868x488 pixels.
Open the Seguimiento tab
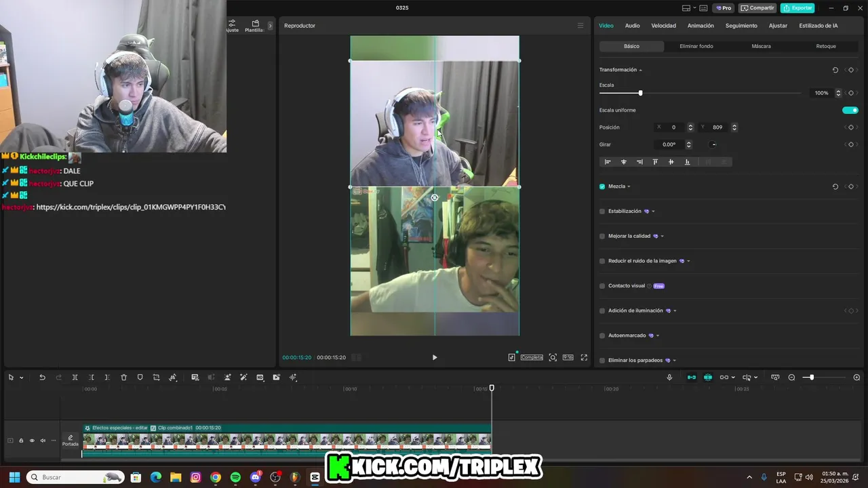(x=741, y=26)
